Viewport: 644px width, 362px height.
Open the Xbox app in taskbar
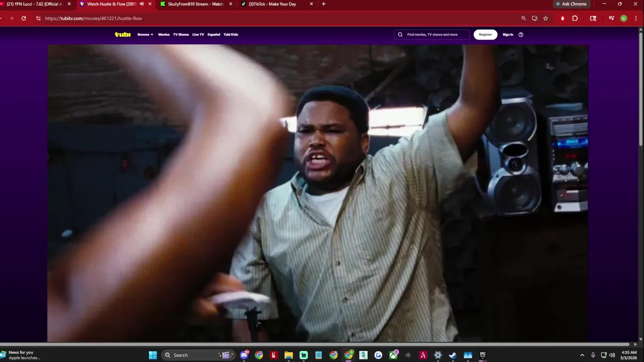(393, 355)
